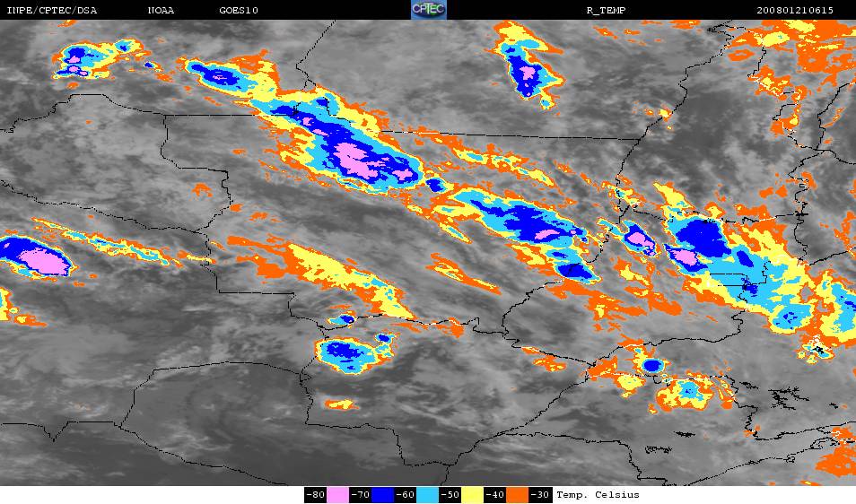
Task: Select the dark blue legend color swatch
Action: click(x=383, y=495)
